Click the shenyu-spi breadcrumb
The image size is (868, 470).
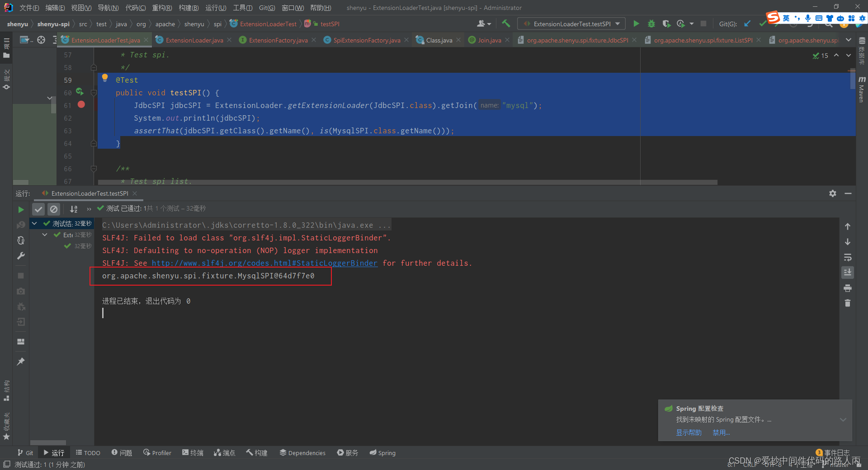[53, 24]
